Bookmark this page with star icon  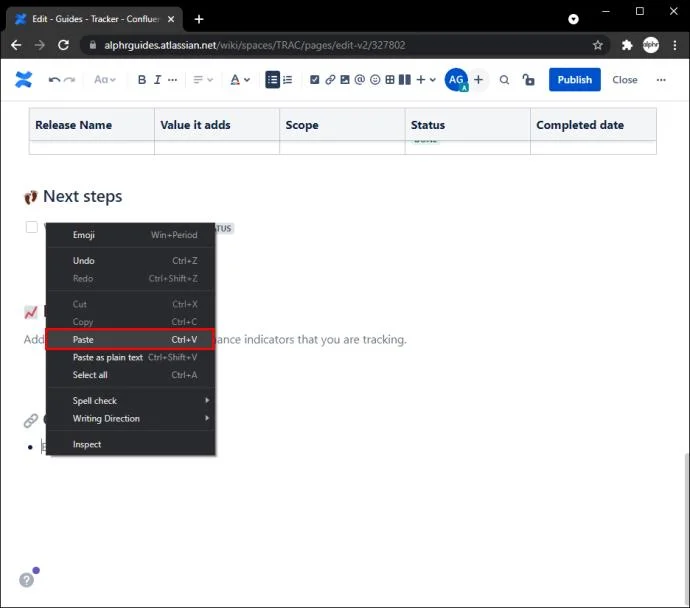[x=597, y=45]
